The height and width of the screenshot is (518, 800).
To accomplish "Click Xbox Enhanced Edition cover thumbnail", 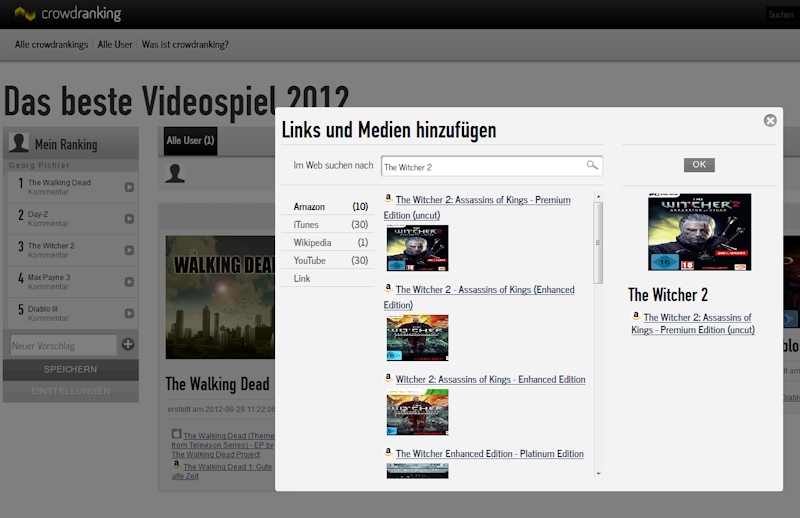I will point(417,412).
